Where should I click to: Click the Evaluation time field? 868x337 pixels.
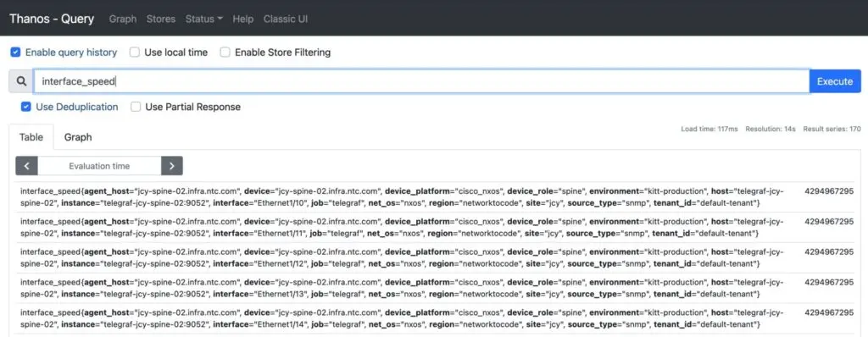coord(99,165)
